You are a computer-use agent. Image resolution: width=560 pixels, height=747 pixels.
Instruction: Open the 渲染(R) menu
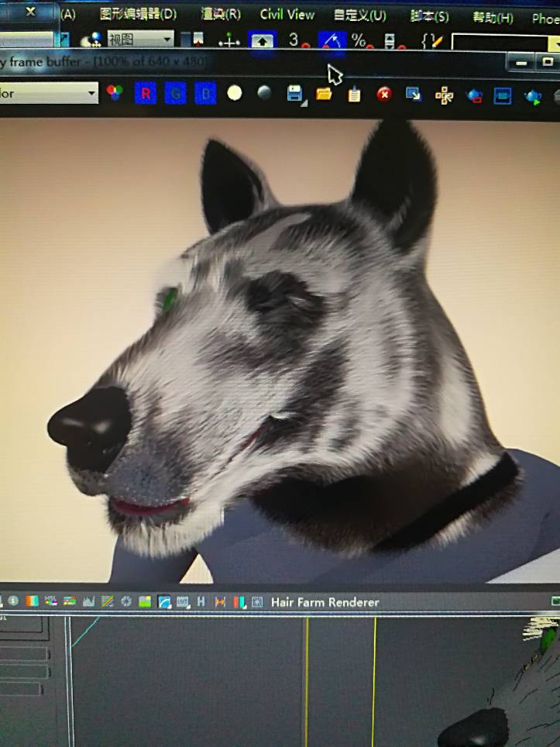point(221,14)
